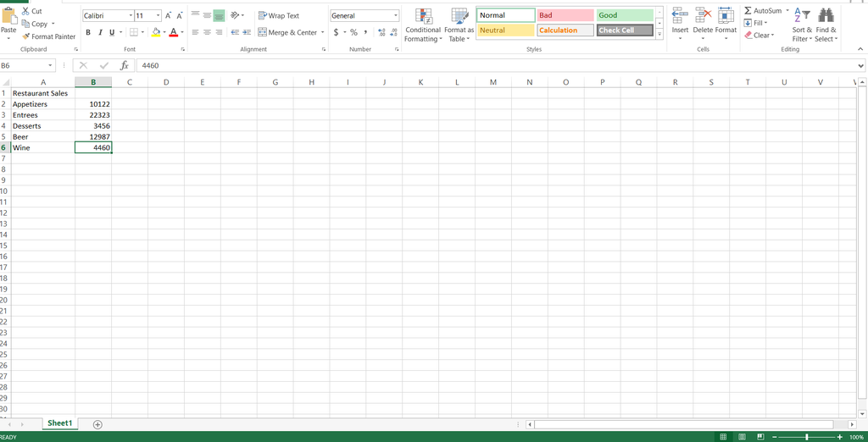The image size is (868, 442).
Task: Apply percent style
Action: [x=353, y=33]
